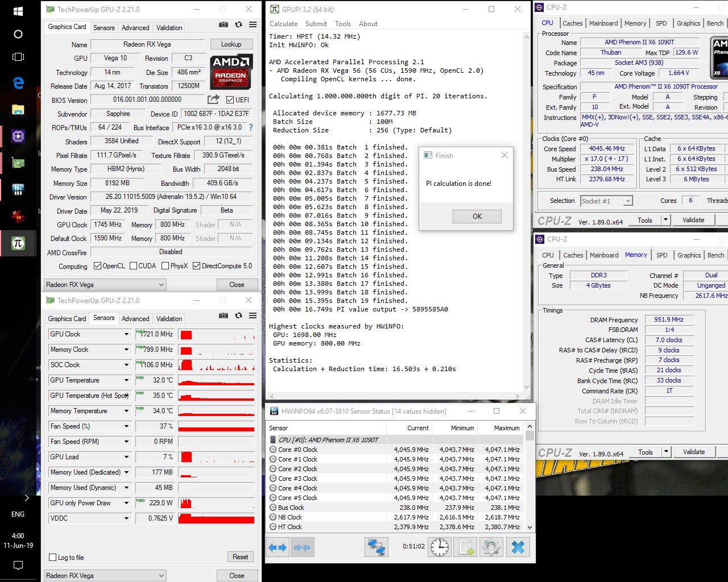Click HWiNFO expand columns arrows icon
The width and height of the screenshot is (728, 582).
point(278,547)
